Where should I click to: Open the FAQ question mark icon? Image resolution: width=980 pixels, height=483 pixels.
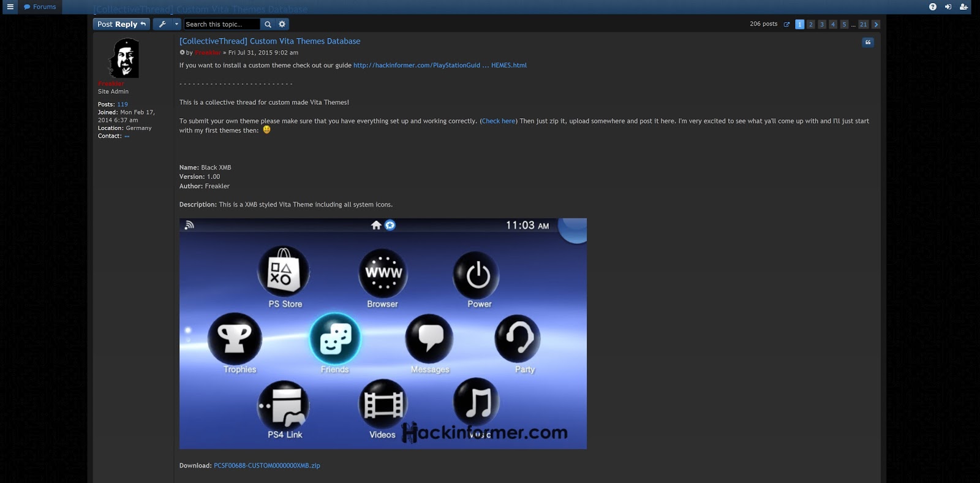932,7
